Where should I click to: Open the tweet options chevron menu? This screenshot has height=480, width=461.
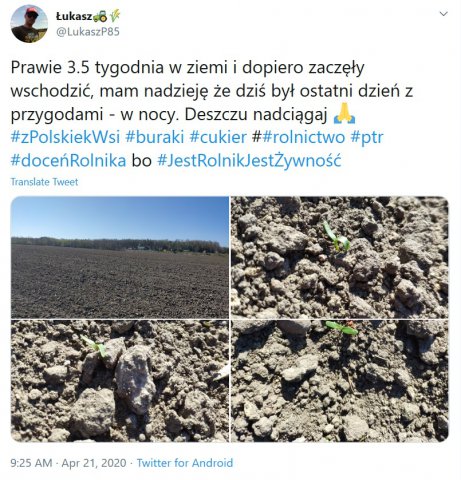[x=443, y=14]
